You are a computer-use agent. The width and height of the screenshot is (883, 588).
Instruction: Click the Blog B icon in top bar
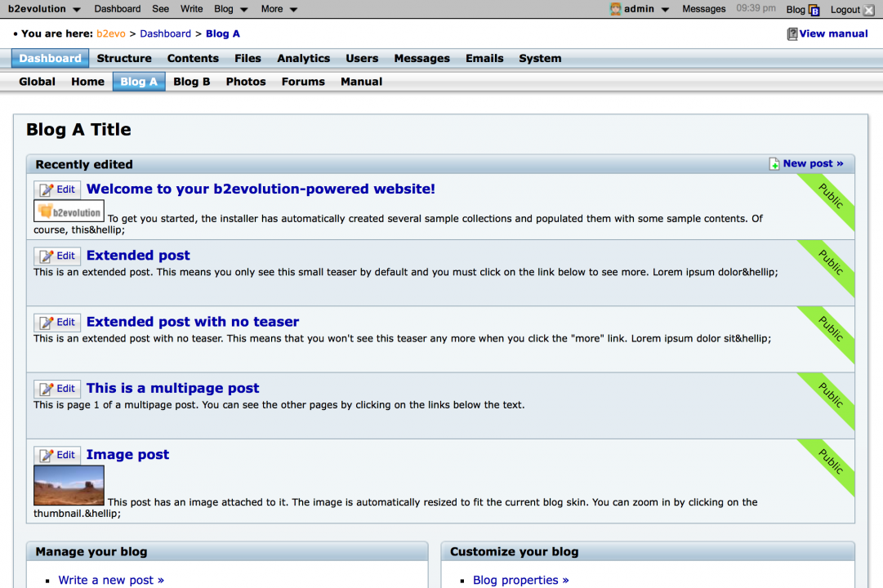tap(814, 10)
